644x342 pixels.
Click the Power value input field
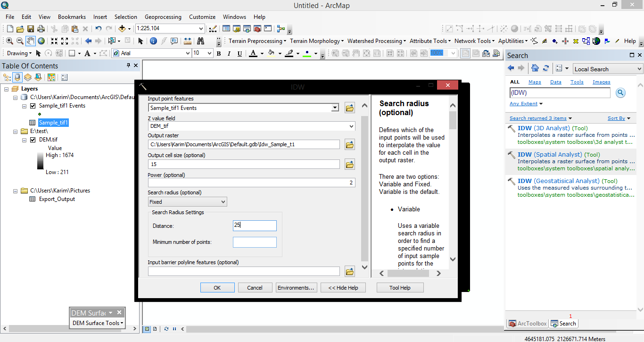pos(251,183)
